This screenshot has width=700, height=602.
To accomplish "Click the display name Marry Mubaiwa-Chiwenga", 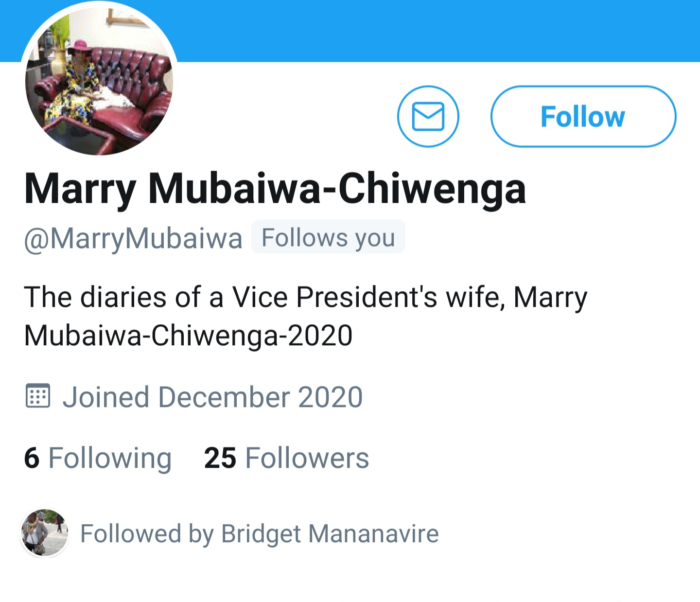I will (275, 189).
